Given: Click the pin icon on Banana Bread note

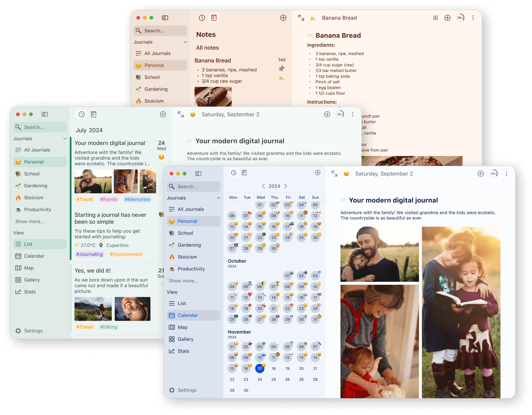Looking at the screenshot, I should 282,69.
